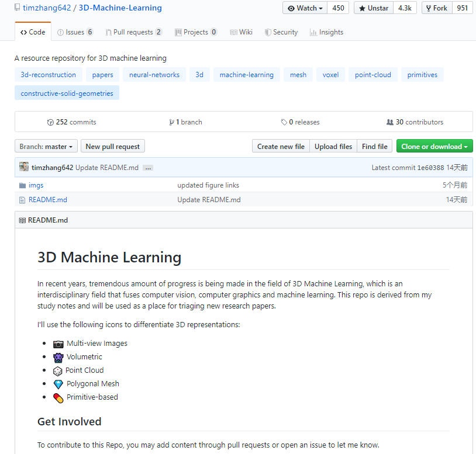Viewport: 476px width, 454px height.
Task: Click the pill icon next to Primitive-based
Action: (x=58, y=398)
